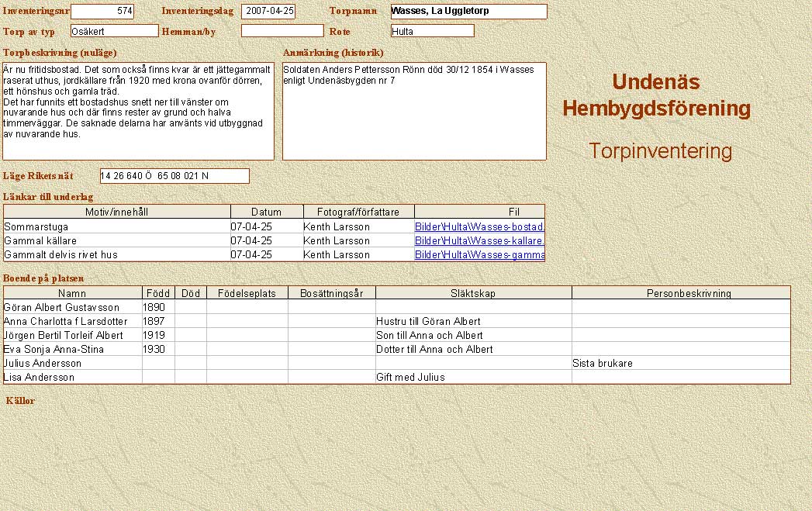This screenshot has height=511, width=812.
Task: Open the Wasses-bostad image link
Action: point(479,227)
